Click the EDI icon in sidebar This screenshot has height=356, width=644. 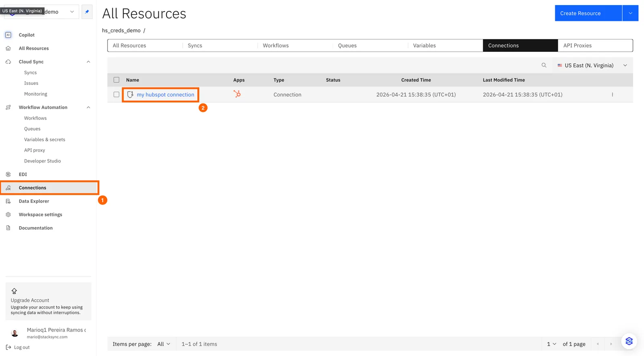point(8,174)
